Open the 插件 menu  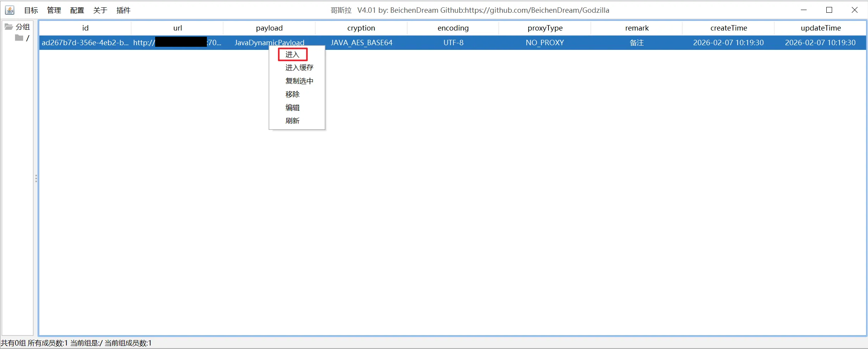click(x=124, y=10)
